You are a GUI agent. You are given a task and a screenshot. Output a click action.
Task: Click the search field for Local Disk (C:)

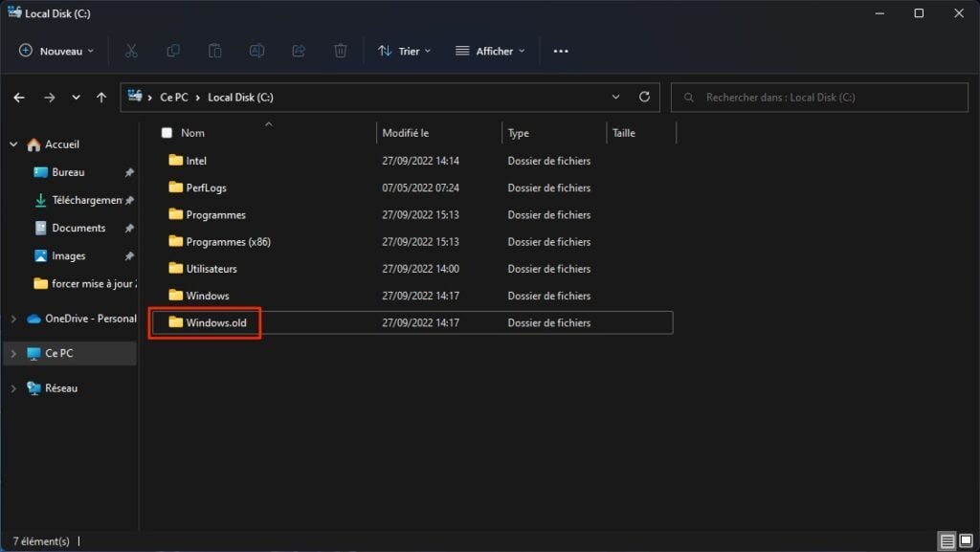819,98
